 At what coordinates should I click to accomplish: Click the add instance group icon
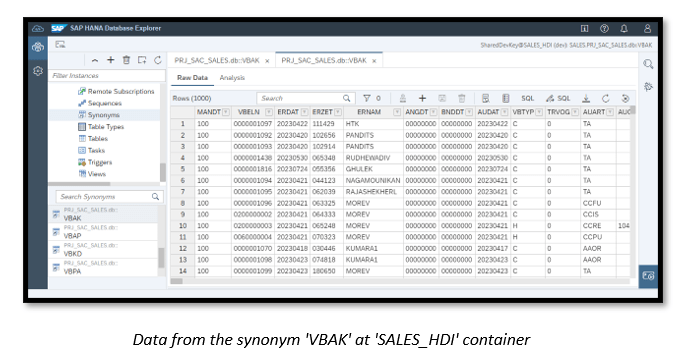tap(142, 60)
